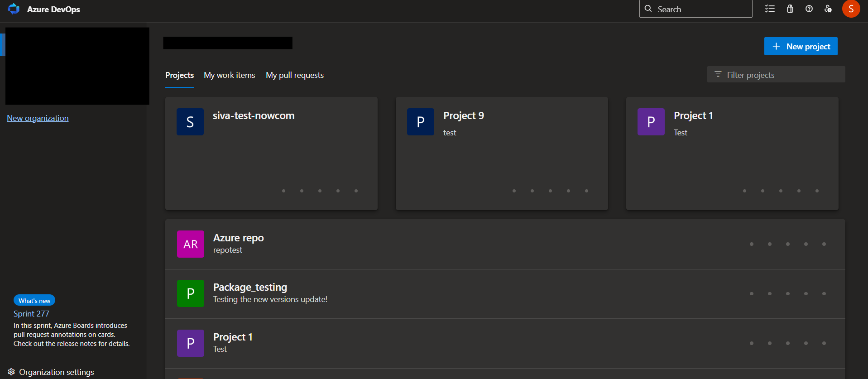Screen dimensions: 868x379
Task: Open the Help question mark icon
Action: [809, 9]
